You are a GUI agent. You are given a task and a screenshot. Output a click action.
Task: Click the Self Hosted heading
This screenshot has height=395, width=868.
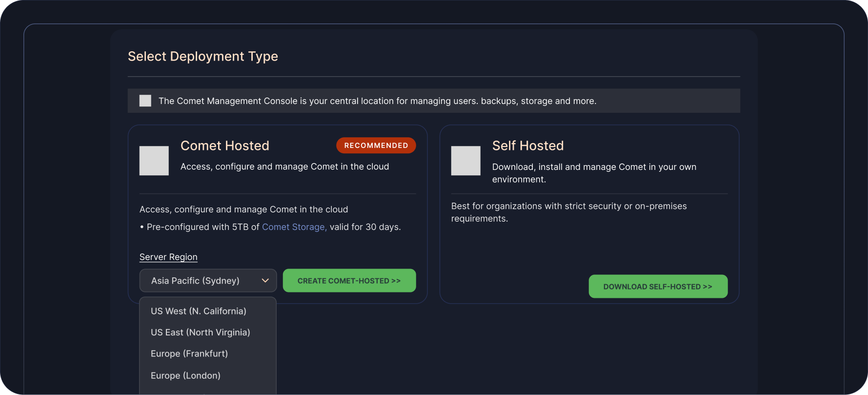(x=528, y=146)
